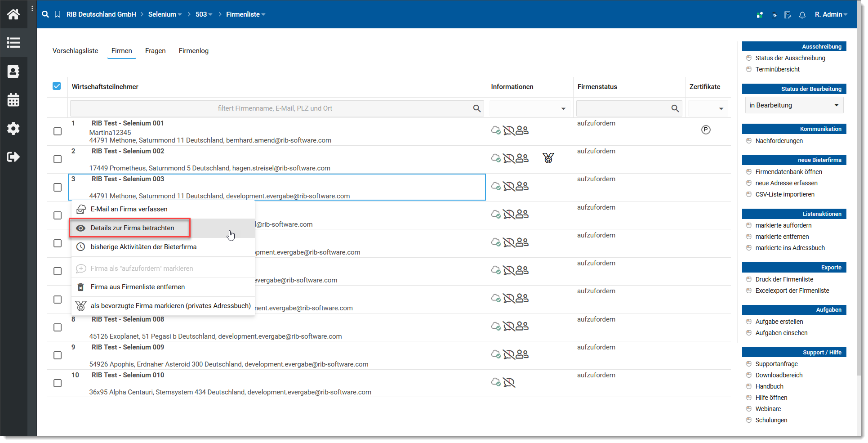This screenshot has width=868, height=443.
Task: Check the box for RIB Test - Selenium 001
Action: coord(58,131)
